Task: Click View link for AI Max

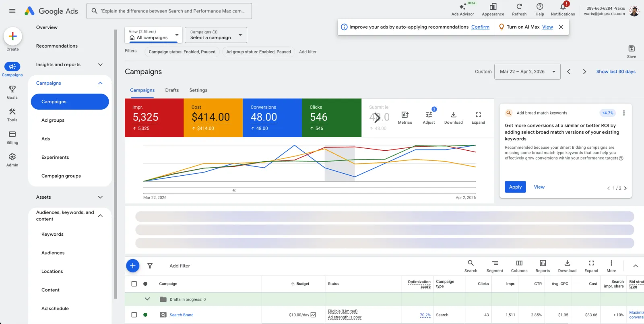Action: pos(547,27)
